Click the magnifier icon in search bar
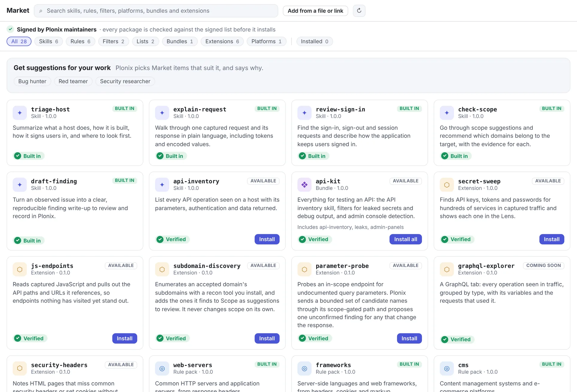Image resolution: width=577 pixels, height=392 pixels. [x=41, y=11]
